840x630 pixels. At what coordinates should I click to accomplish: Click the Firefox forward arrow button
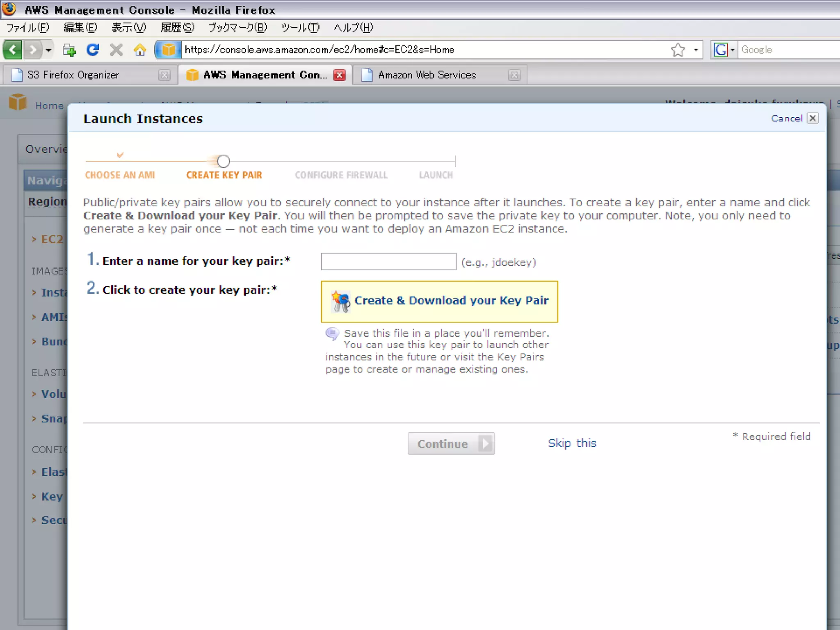[x=33, y=50]
